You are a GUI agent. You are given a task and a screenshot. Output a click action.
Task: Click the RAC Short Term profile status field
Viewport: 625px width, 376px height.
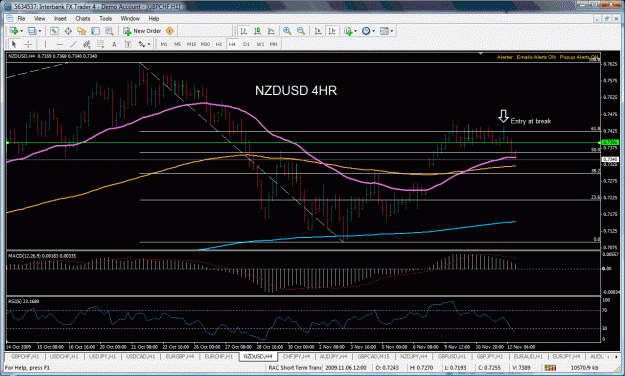click(x=295, y=368)
